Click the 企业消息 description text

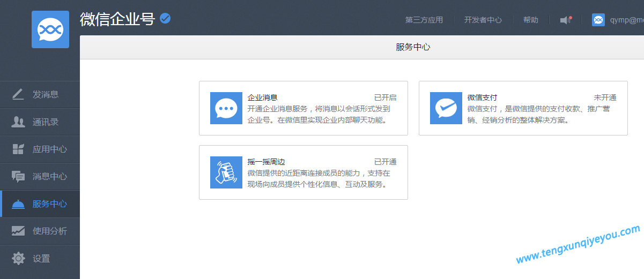point(319,114)
